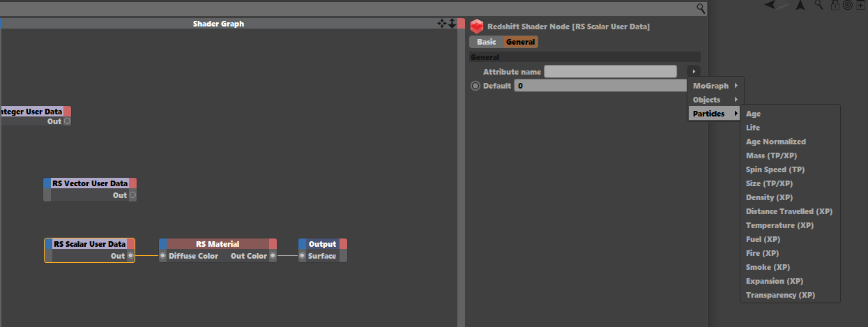Toggle the animation dot next to Default
This screenshot has height=327, width=868.
point(475,86)
